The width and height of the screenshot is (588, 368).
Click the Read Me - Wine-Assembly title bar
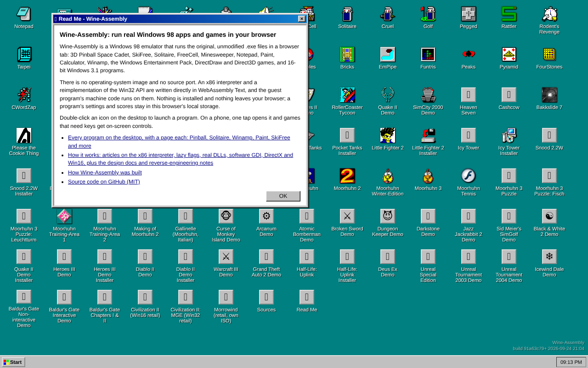pos(180,19)
